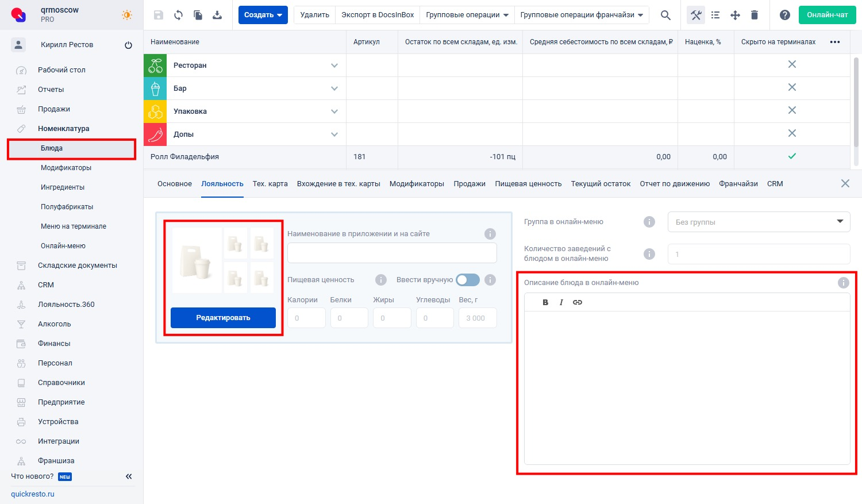Toggle the hidden X mark for Бар row
The width and height of the screenshot is (862, 504).
click(792, 87)
